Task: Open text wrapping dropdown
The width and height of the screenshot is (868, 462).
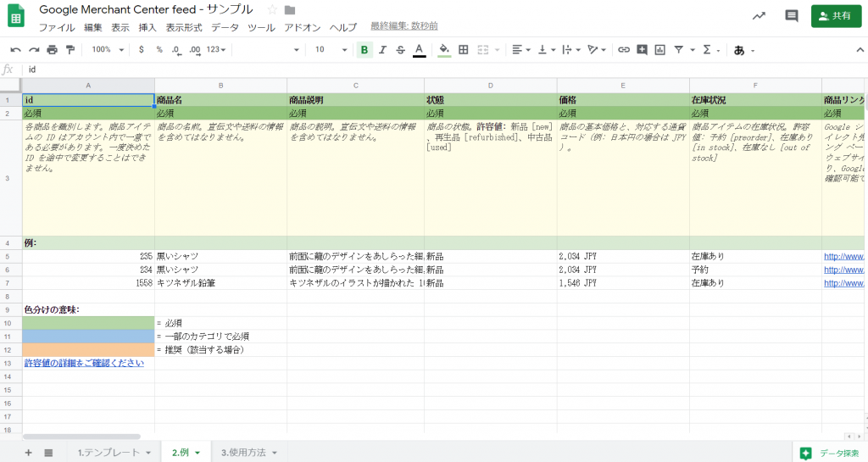Action: coord(570,50)
